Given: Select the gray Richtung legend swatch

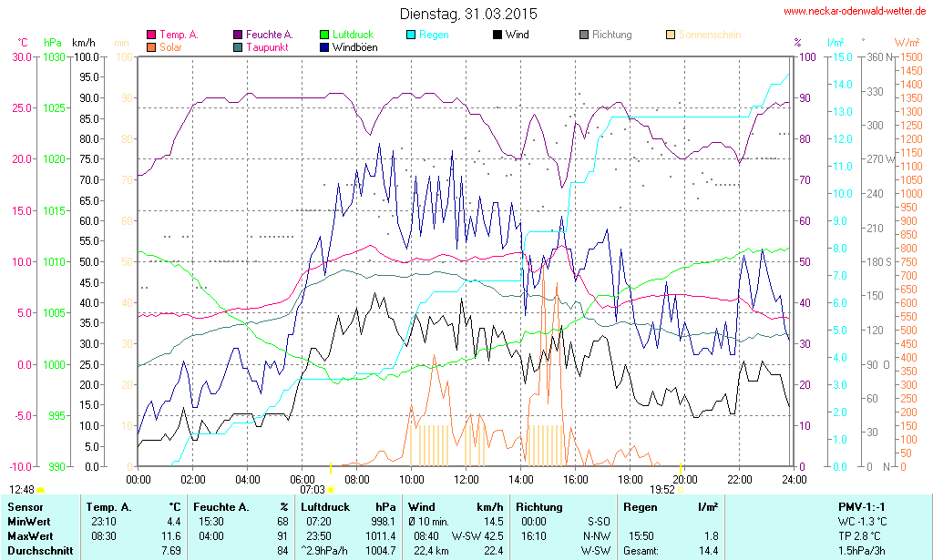Looking at the screenshot, I should (584, 36).
